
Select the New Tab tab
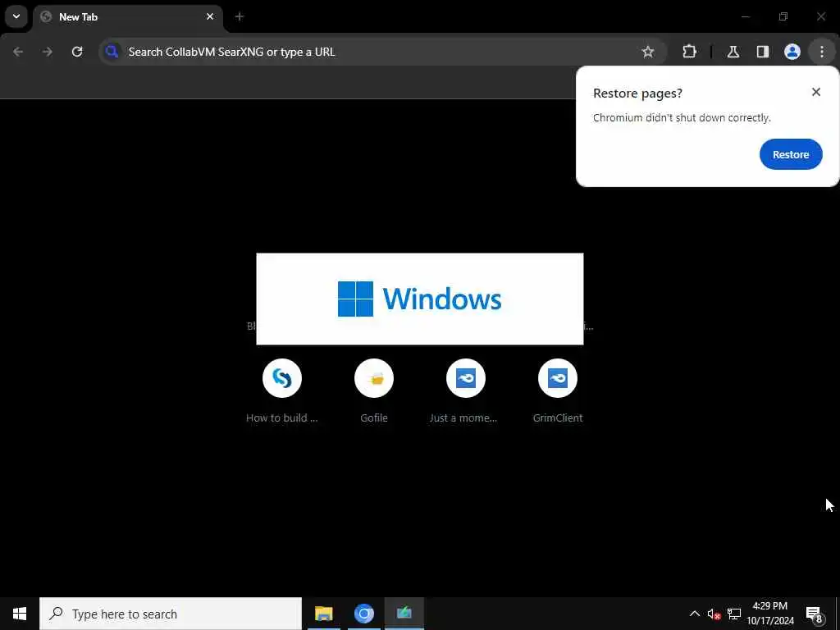[127, 17]
